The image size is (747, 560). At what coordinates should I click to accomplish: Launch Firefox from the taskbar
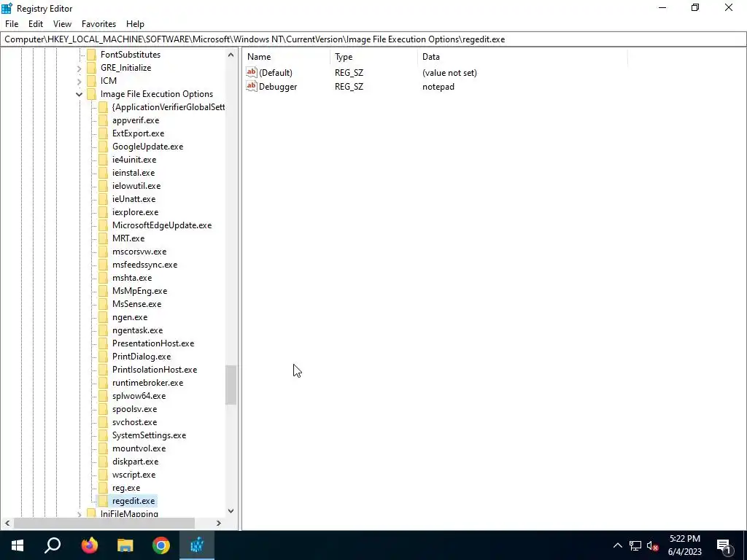tap(89, 545)
